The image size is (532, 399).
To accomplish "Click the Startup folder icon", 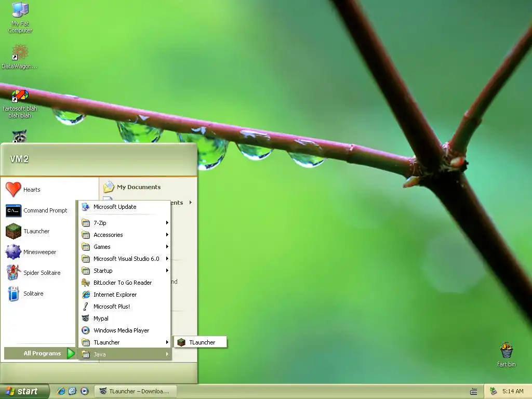I will click(x=86, y=271).
